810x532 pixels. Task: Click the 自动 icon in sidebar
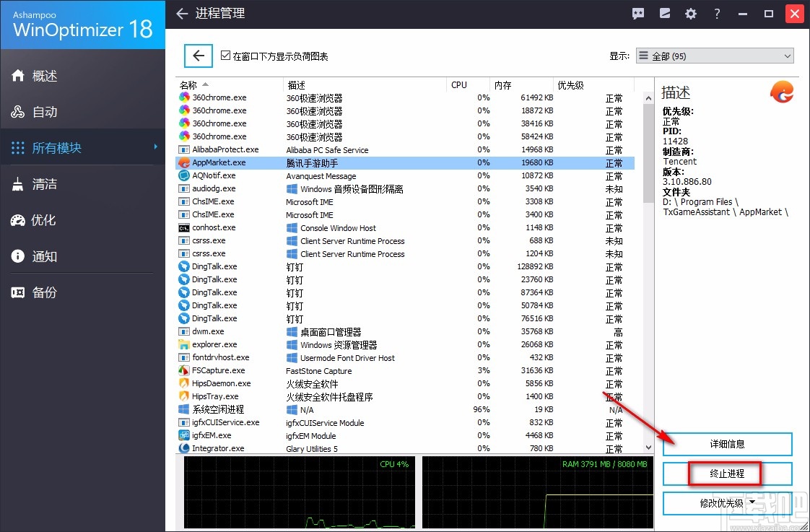[x=17, y=112]
